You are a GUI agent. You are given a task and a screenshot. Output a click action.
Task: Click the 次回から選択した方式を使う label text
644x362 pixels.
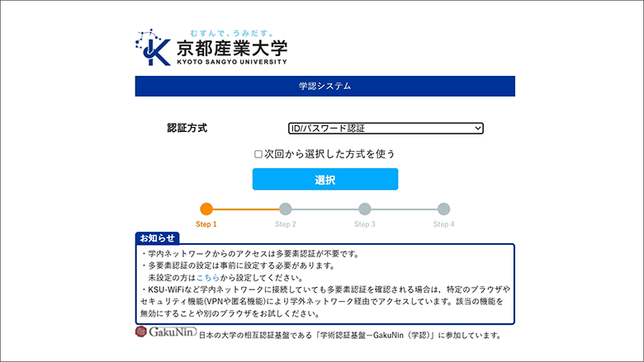[x=329, y=154]
